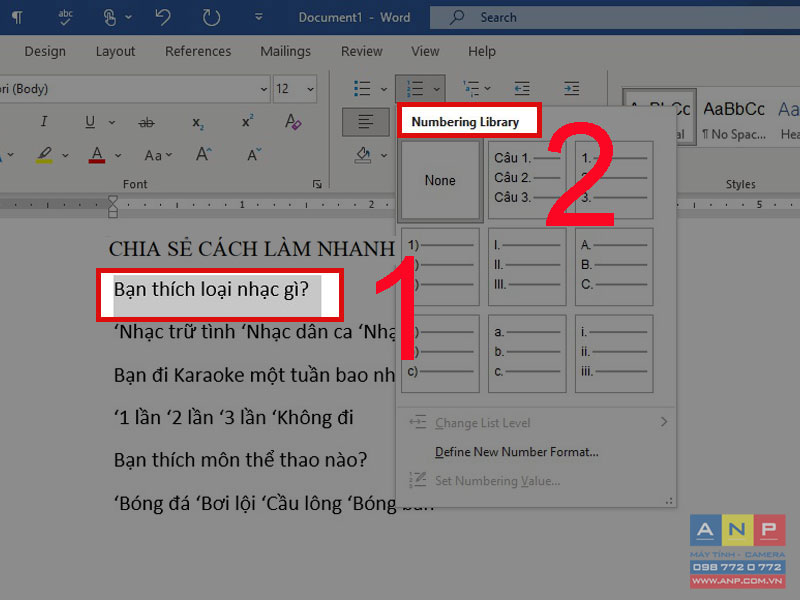Viewport: 800px width, 600px height.
Task: Run spelling check abc icon
Action: [x=65, y=17]
